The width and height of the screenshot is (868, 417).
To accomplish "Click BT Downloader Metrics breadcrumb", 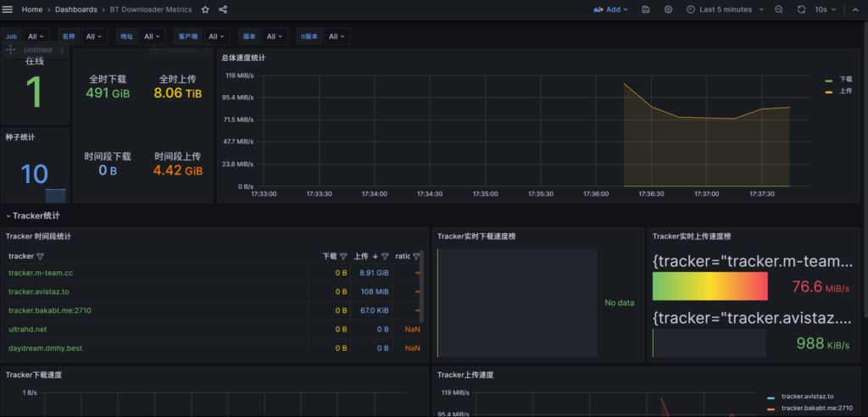I will point(151,9).
